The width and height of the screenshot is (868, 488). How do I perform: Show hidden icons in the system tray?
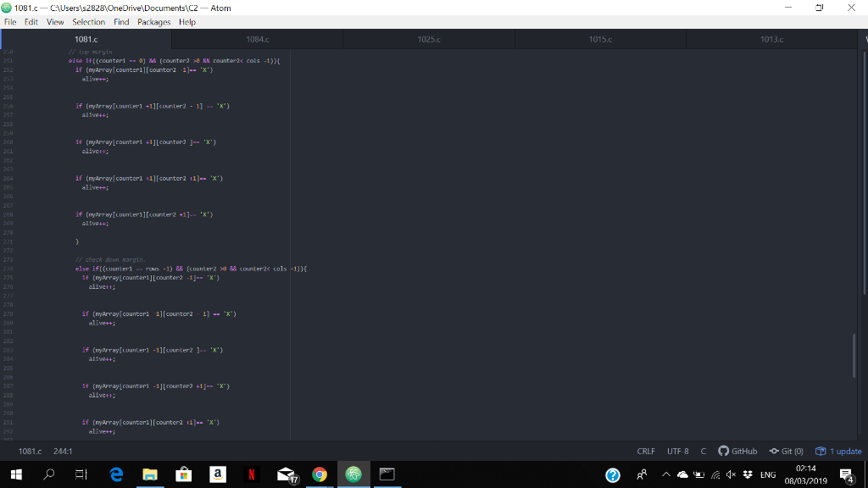tap(665, 474)
